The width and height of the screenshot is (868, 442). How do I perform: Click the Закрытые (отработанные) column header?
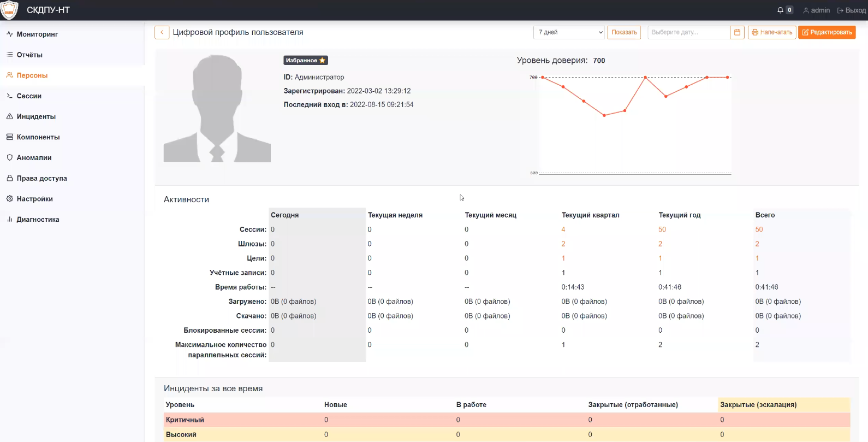coord(633,405)
